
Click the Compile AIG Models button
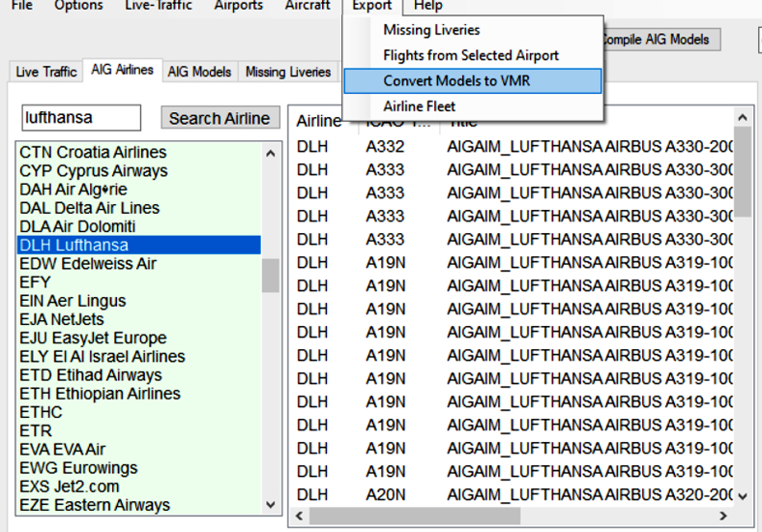(x=660, y=40)
